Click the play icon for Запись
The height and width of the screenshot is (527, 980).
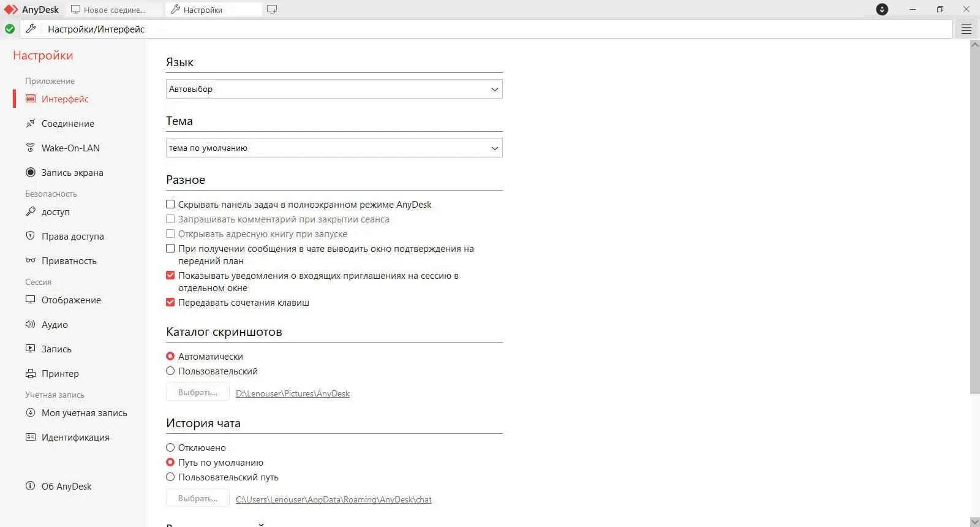pos(31,349)
